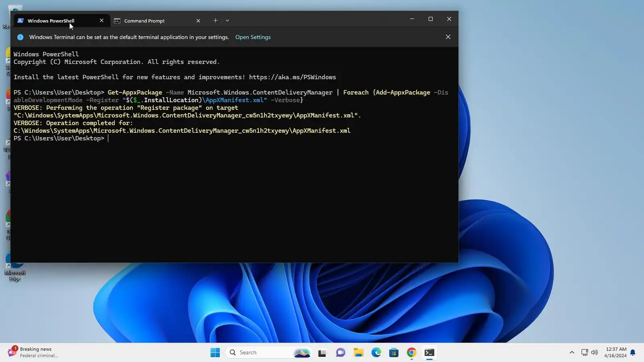This screenshot has height=362, width=644.
Task: Click the 'VERBOSE: Performing the operation' line
Action: pyautogui.click(x=126, y=108)
